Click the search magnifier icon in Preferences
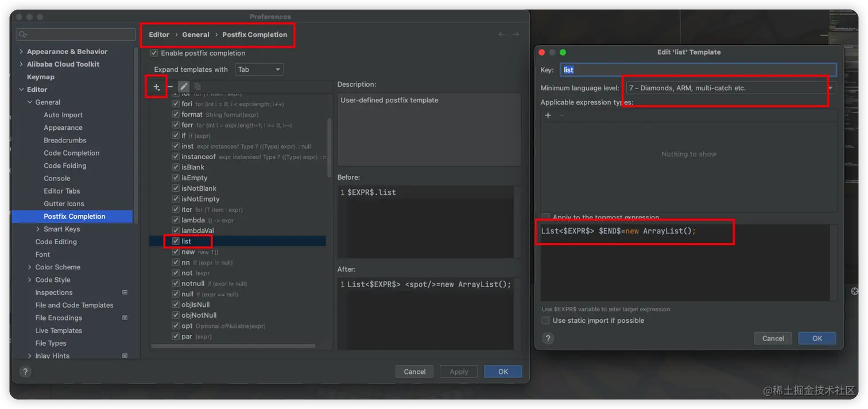The width and height of the screenshot is (868, 409). click(x=23, y=35)
